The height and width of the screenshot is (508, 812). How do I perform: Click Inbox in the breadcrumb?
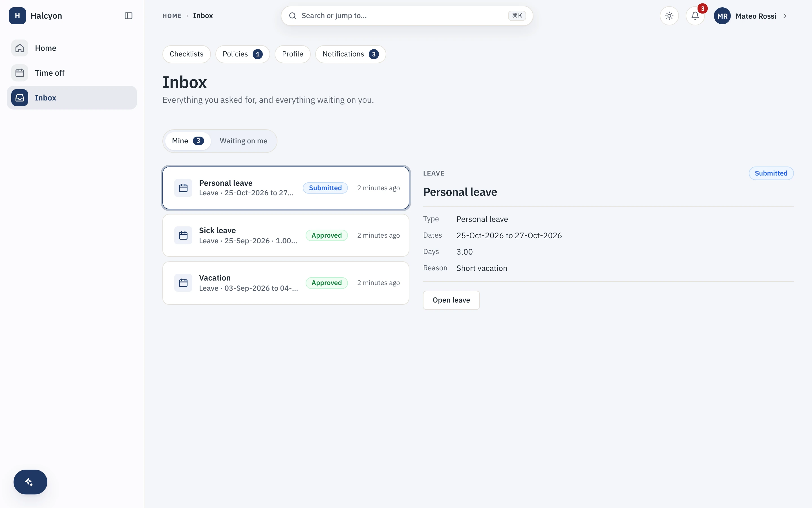click(203, 16)
